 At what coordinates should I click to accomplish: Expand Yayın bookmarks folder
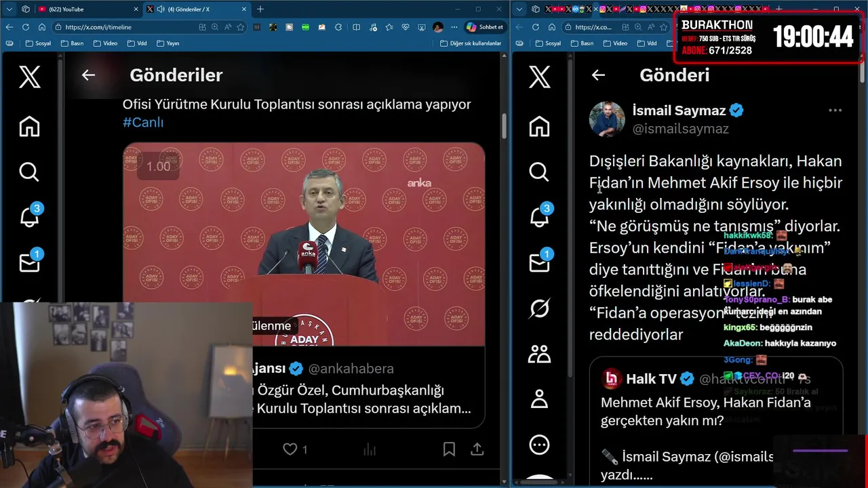(167, 43)
